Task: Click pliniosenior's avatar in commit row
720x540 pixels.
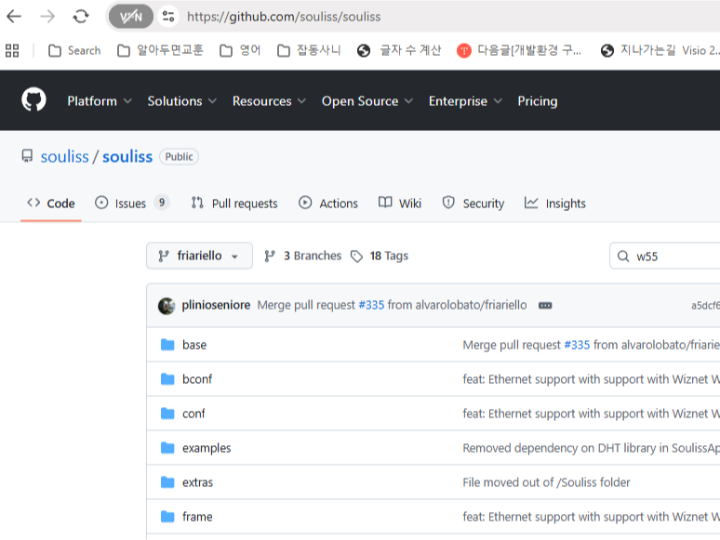Action: pos(167,305)
